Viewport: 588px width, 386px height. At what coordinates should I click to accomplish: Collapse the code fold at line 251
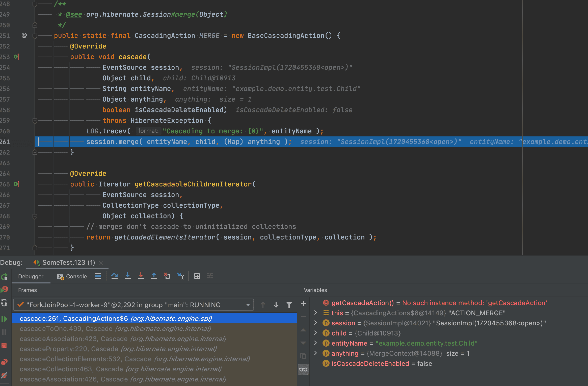(35, 36)
